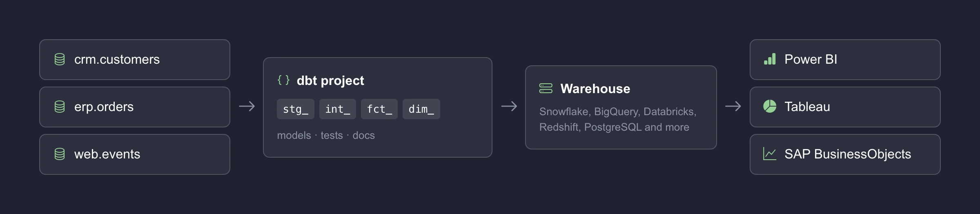
Task: Click the crm.customers database icon
Action: [x=60, y=60]
